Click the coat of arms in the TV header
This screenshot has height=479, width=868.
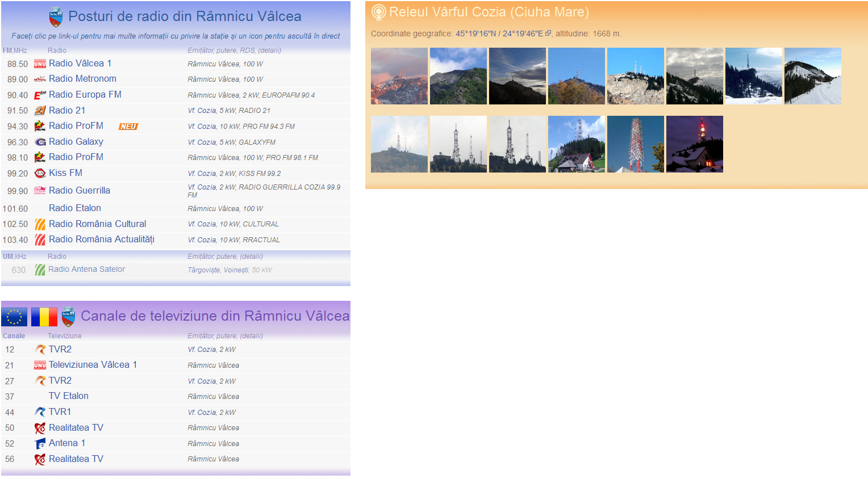pos(68,317)
